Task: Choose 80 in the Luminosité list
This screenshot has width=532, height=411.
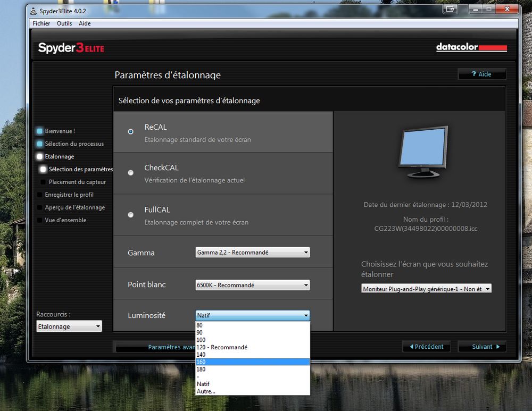Action: (x=252, y=325)
